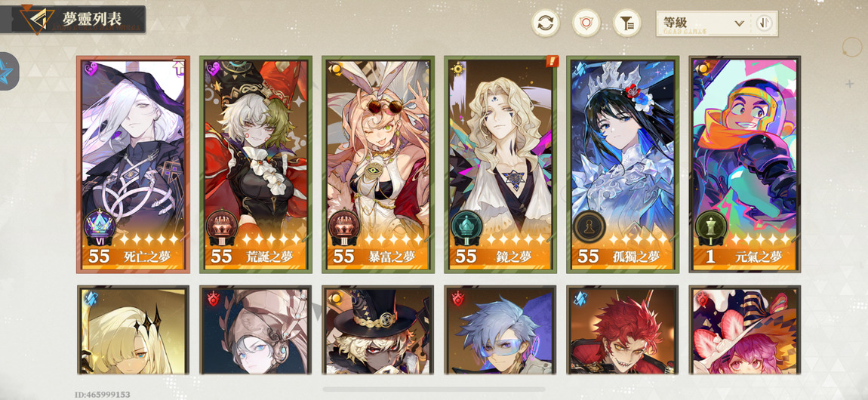Choose the 元氣之夢 level 1 card
The width and height of the screenshot is (868, 400).
click(x=744, y=165)
